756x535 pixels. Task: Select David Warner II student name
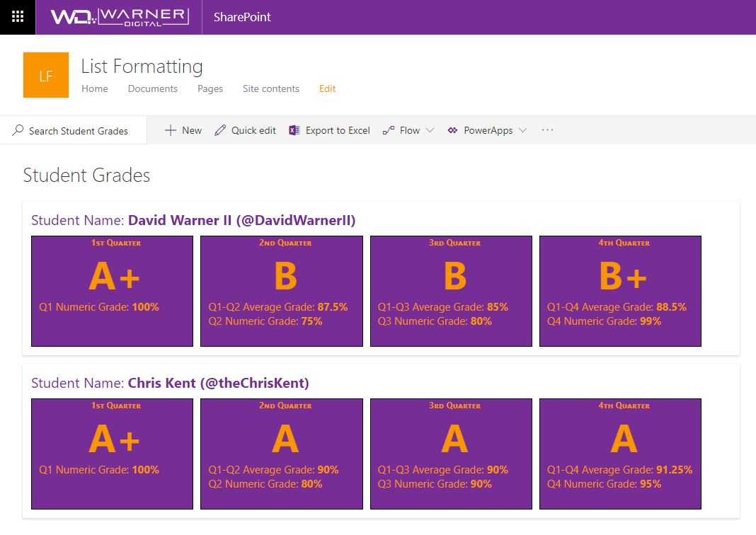241,220
